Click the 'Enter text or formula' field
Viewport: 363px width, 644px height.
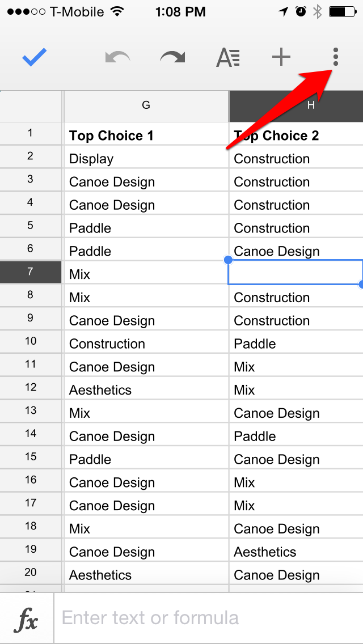coord(208,618)
